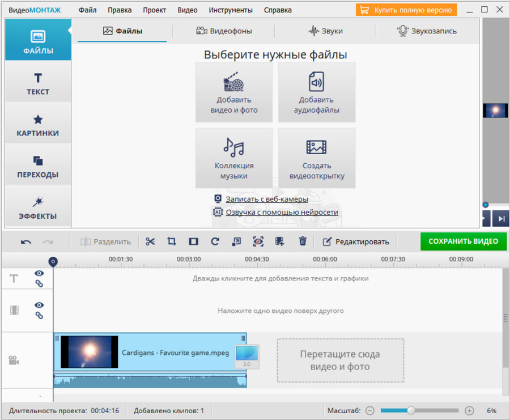This screenshot has width=510, height=420.
Task: Click Создать видеооткрытку tile
Action: 316,158
